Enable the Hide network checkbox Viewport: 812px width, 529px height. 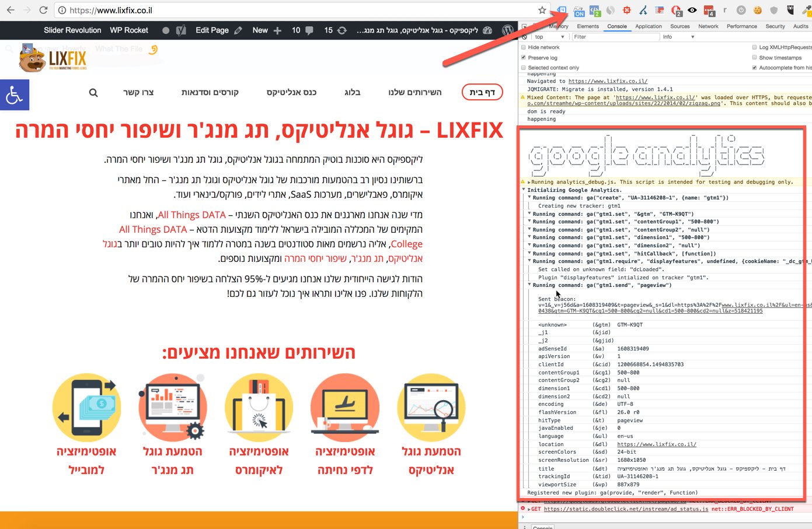(524, 47)
